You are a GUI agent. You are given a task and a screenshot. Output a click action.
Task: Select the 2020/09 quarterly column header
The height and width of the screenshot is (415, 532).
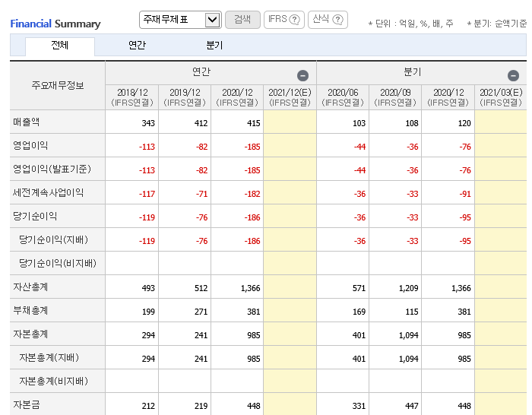pyautogui.click(x=395, y=97)
